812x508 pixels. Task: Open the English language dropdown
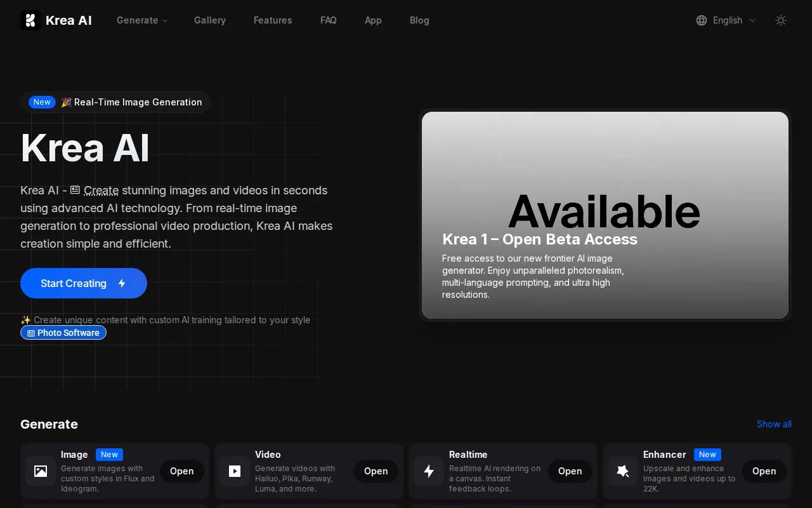[726, 20]
